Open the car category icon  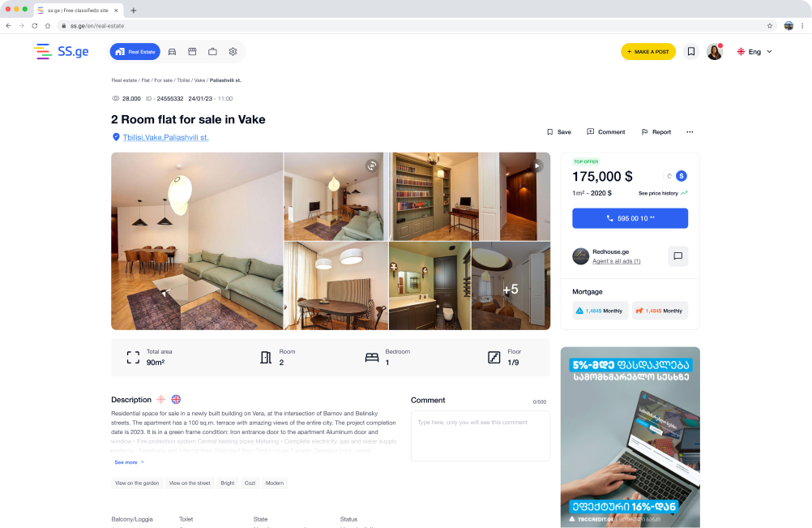click(x=172, y=52)
